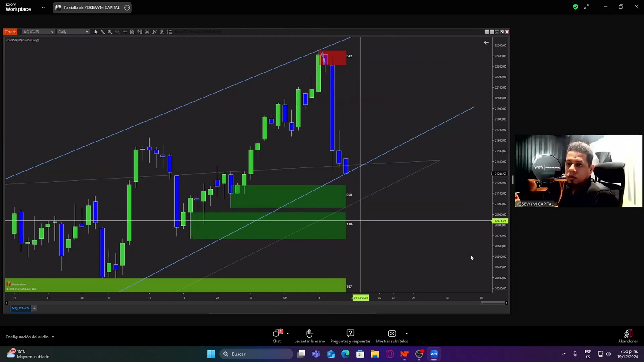This screenshot has width=644, height=362.
Task: Click the Zoom icon on the taskbar
Action: point(434,354)
